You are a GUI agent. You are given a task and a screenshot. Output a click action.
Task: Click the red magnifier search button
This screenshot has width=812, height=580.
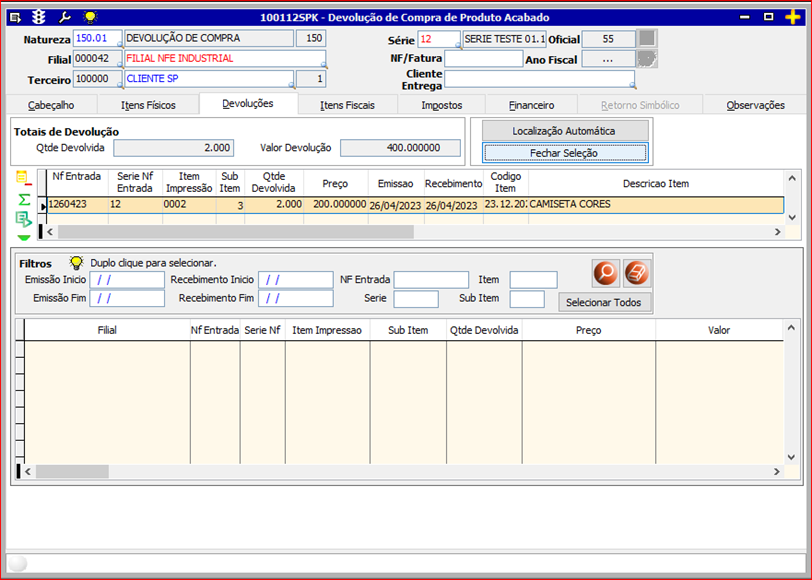[605, 272]
